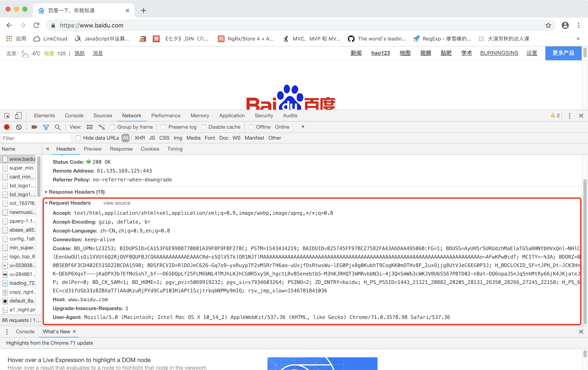Click the browser forward arrow
The image size is (588, 370).
point(23,25)
